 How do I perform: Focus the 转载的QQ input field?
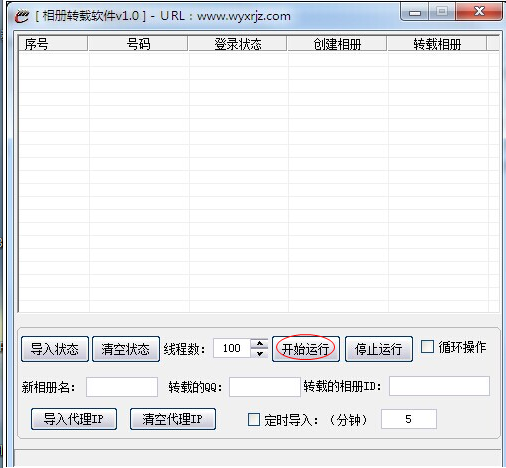pyautogui.click(x=265, y=387)
